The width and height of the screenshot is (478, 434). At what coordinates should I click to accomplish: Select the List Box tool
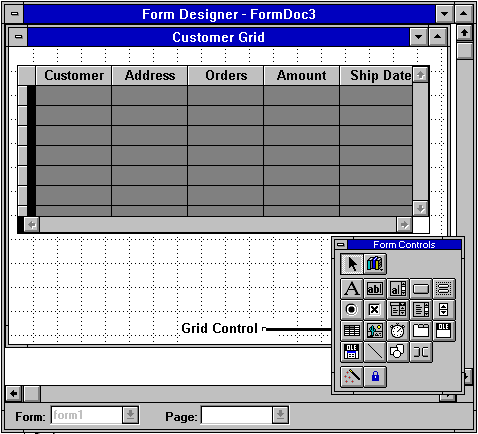point(421,310)
